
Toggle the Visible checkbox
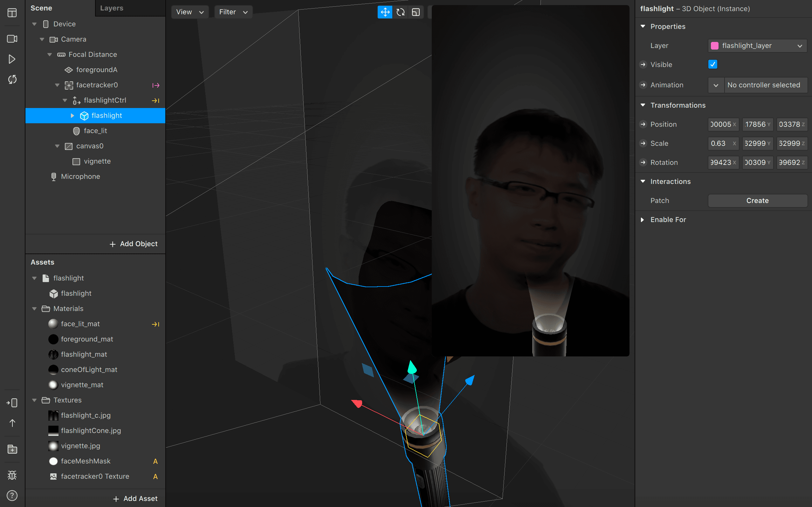pos(712,64)
